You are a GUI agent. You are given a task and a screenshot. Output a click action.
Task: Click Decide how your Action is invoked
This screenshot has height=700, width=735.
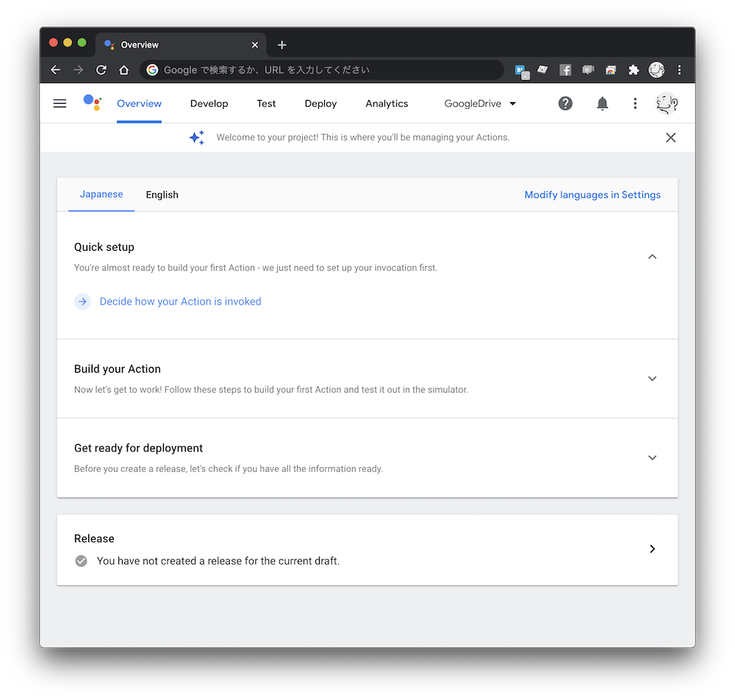[x=181, y=301]
